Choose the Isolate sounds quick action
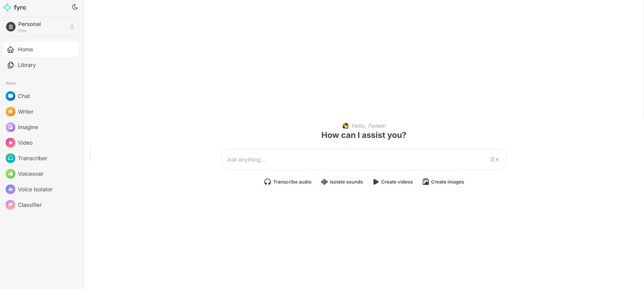Viewport: 644px width, 289px height. pos(342,182)
